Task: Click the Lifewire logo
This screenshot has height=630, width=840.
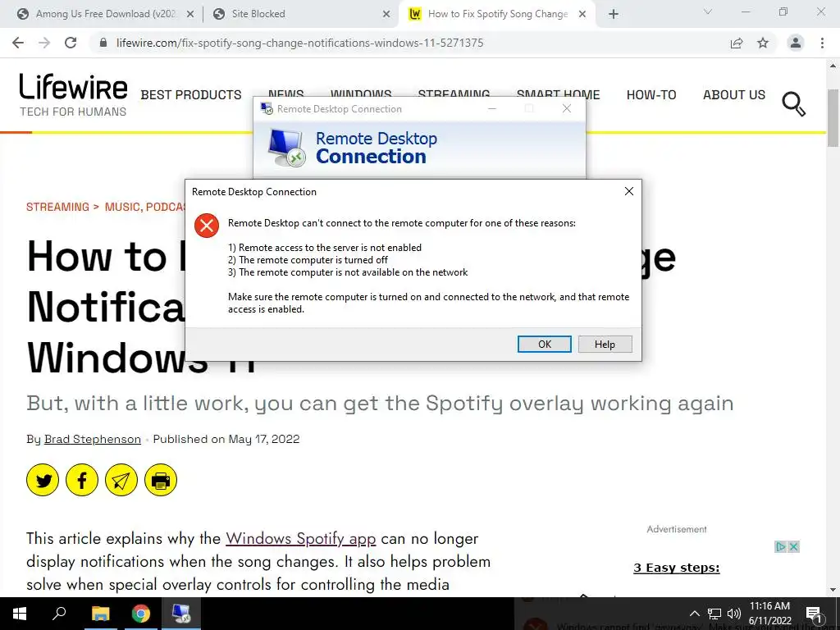Action: click(x=73, y=95)
